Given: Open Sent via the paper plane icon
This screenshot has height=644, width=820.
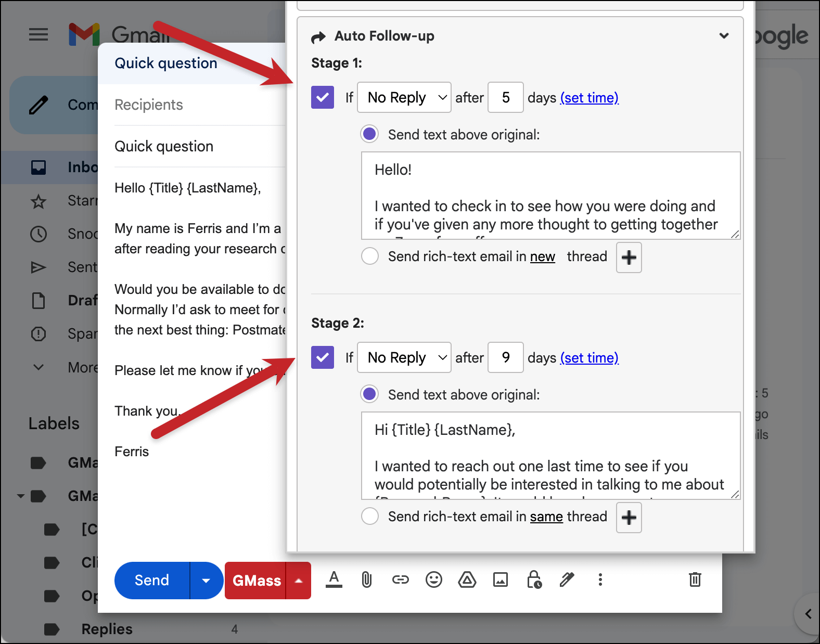Looking at the screenshot, I should pos(39,267).
